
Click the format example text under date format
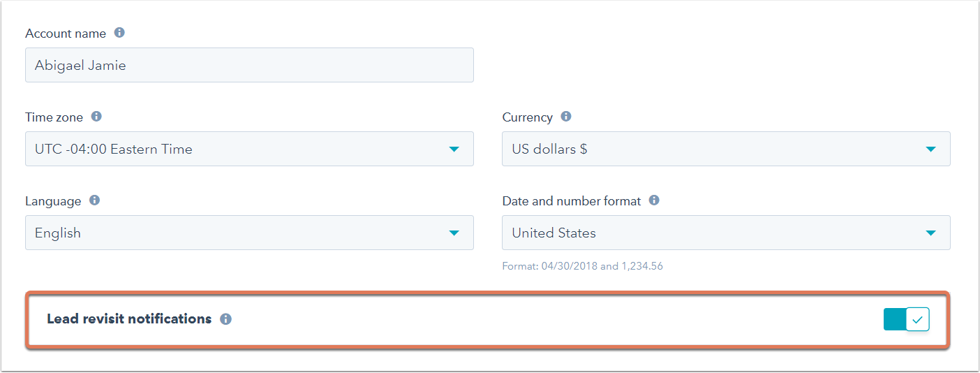pyautogui.click(x=582, y=266)
